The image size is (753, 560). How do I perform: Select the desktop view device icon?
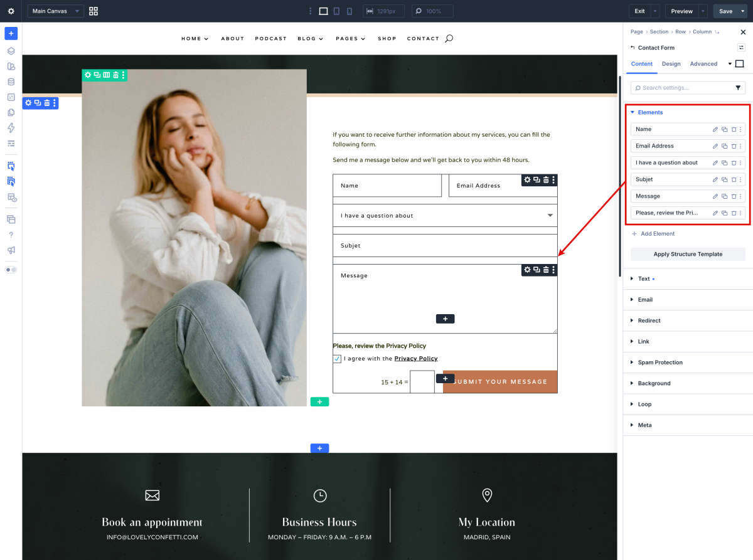click(323, 11)
